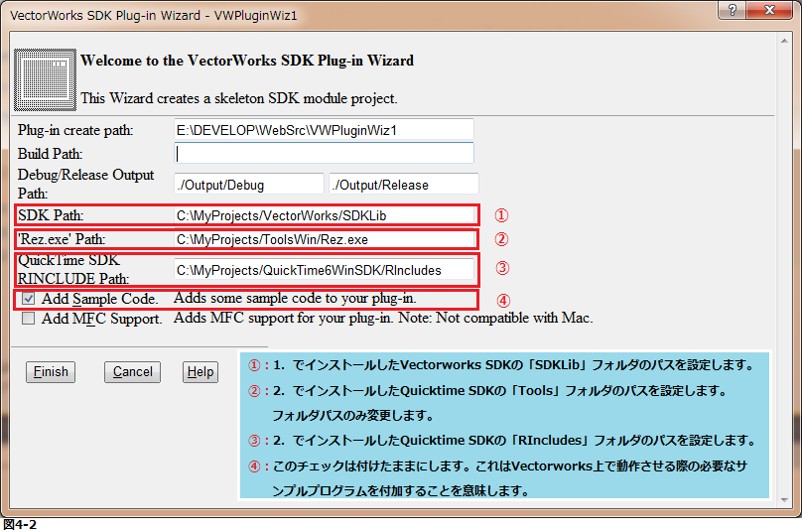Click the wizard logo icon
The image size is (802, 532).
click(45, 79)
